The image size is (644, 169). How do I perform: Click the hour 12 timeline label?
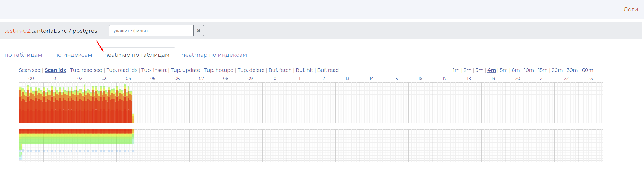click(x=323, y=79)
